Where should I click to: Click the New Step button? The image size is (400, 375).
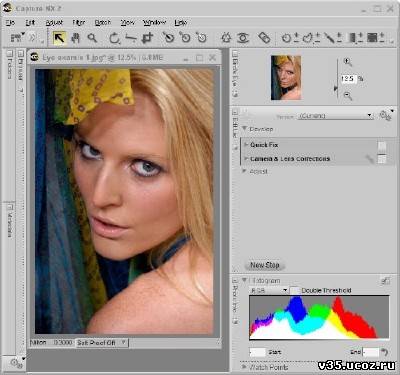(x=264, y=265)
